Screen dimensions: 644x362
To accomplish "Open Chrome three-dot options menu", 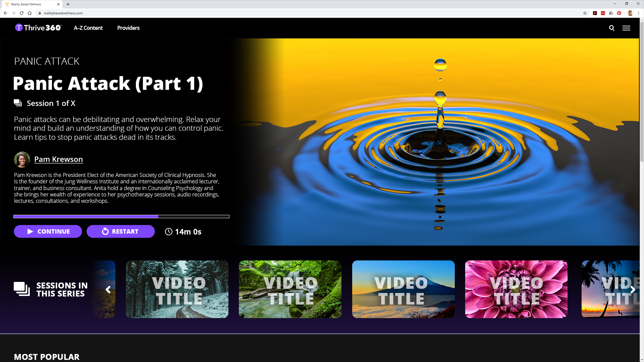I will click(x=638, y=13).
